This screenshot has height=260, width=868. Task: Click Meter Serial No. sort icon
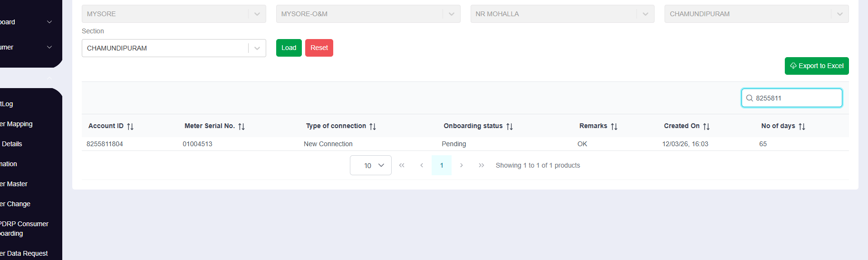[241, 126]
